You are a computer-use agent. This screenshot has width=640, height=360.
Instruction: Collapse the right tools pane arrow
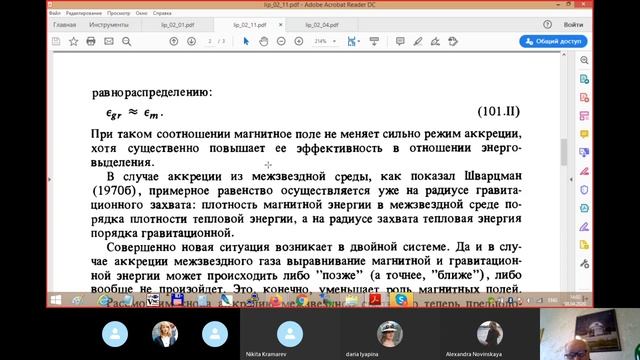[571, 179]
